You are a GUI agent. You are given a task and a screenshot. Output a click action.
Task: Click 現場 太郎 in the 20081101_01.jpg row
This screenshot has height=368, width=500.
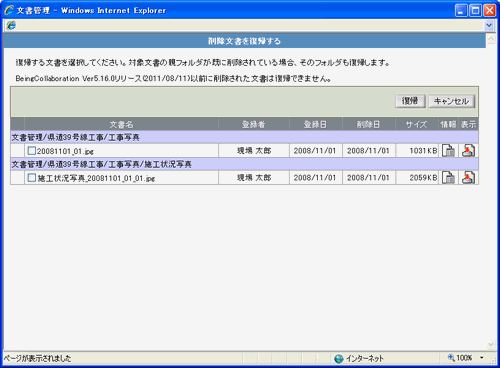pos(254,151)
